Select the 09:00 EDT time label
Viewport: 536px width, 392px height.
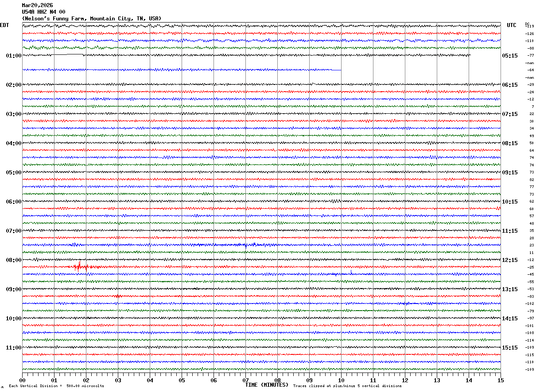(14, 289)
